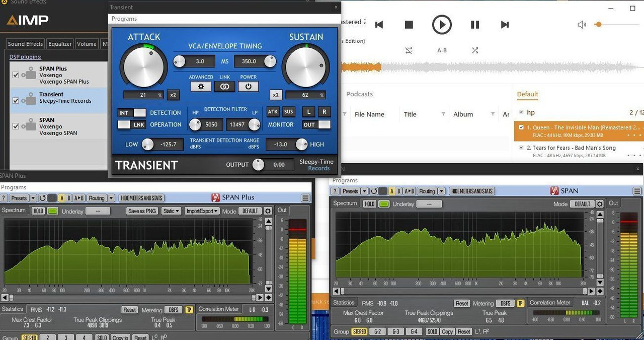This screenshot has height=340, width=644.
Task: Click the Previous track button in AIMP
Action: pyautogui.click(x=379, y=24)
